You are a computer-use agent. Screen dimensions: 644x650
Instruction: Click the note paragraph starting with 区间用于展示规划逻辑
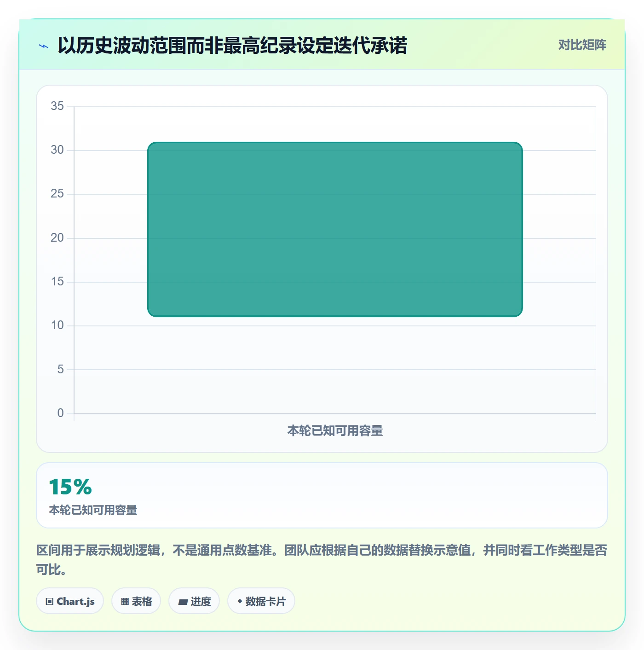pos(322,560)
